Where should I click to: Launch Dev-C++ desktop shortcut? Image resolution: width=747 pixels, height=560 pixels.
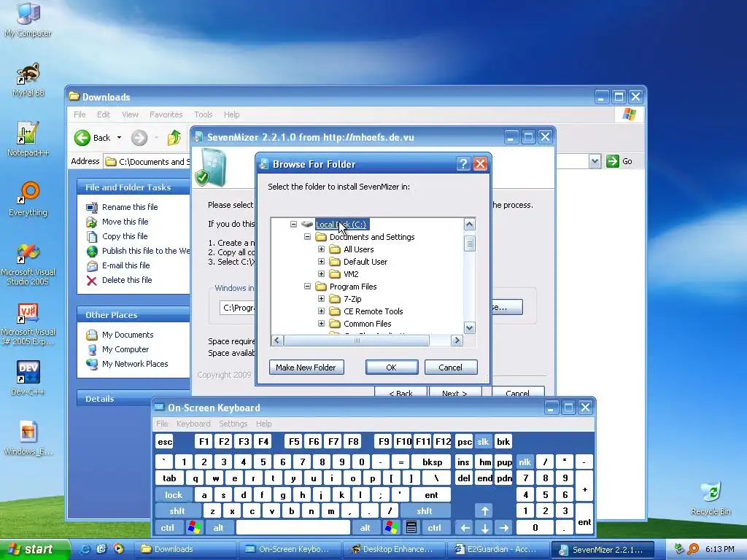coord(28,378)
